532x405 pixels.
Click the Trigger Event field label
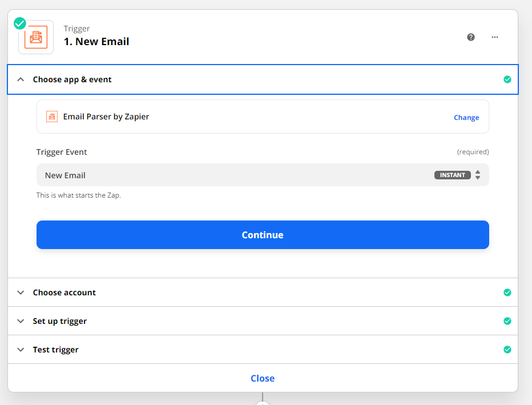coord(62,152)
